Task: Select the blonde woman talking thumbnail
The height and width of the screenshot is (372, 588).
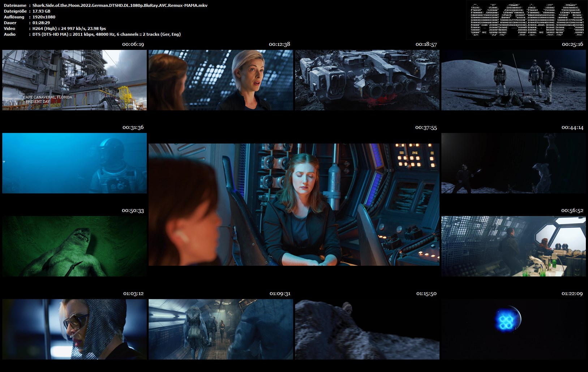Action: (221, 80)
